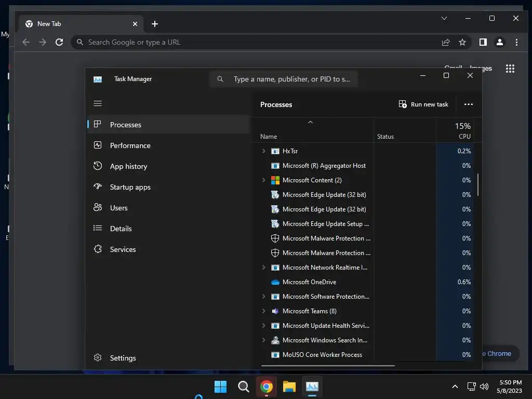Image resolution: width=532 pixels, height=399 pixels.
Task: Click the Users people icon
Action: (97, 207)
